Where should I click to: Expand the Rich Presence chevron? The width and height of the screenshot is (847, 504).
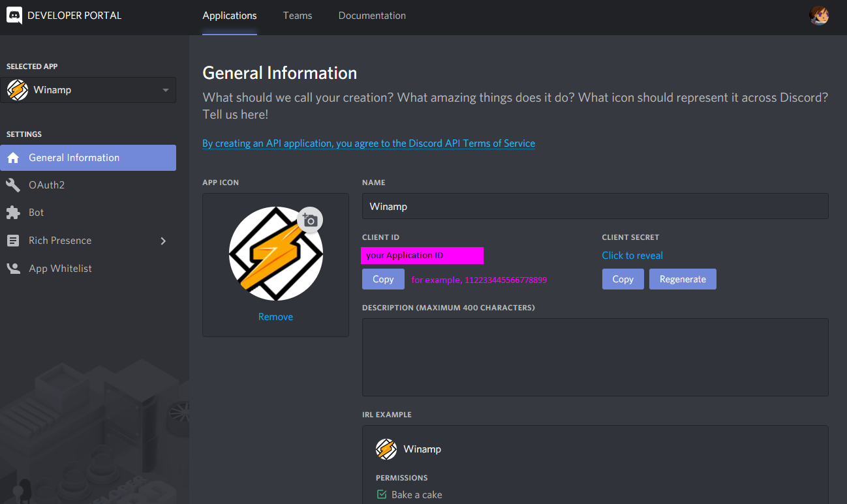tap(163, 241)
